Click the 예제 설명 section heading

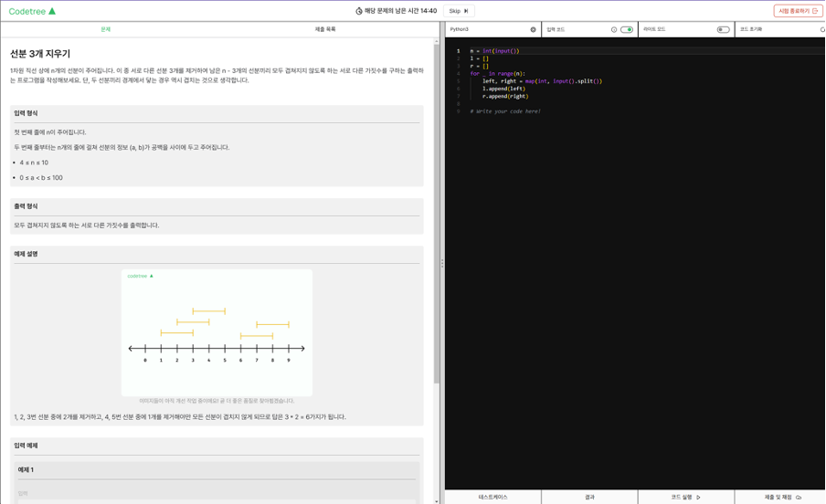point(26,254)
